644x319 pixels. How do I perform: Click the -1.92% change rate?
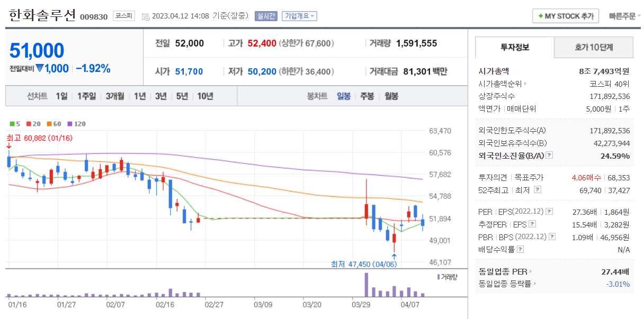(93, 68)
